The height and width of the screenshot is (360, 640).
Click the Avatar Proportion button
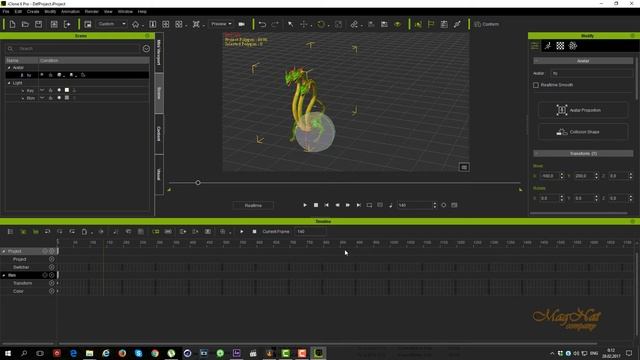click(x=583, y=110)
